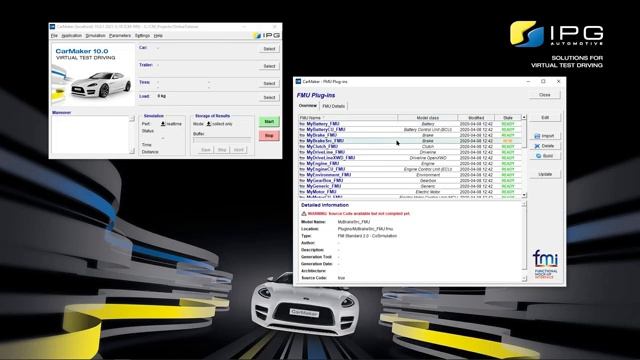Viewport: 640px width, 360px height.
Task: Switch to the Overview tab
Action: click(x=308, y=106)
